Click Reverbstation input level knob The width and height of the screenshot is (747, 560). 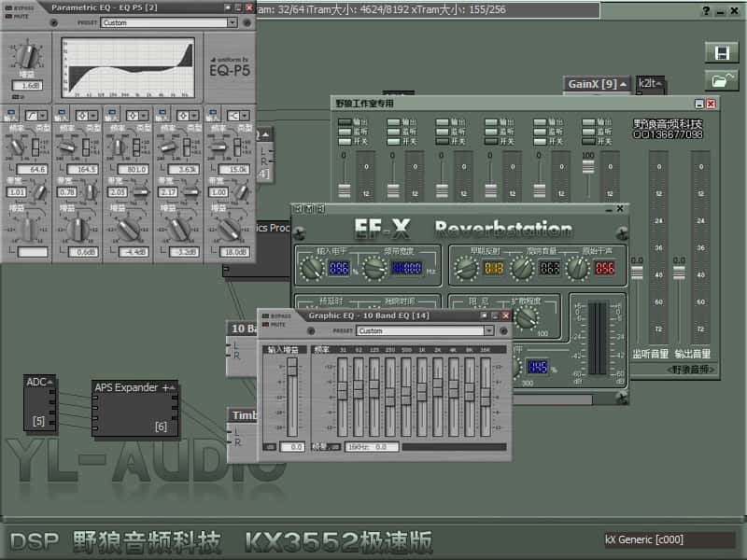pos(312,268)
